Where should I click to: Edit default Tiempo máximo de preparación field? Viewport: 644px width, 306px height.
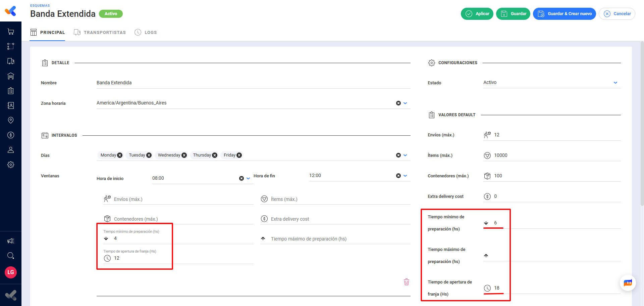click(x=552, y=256)
